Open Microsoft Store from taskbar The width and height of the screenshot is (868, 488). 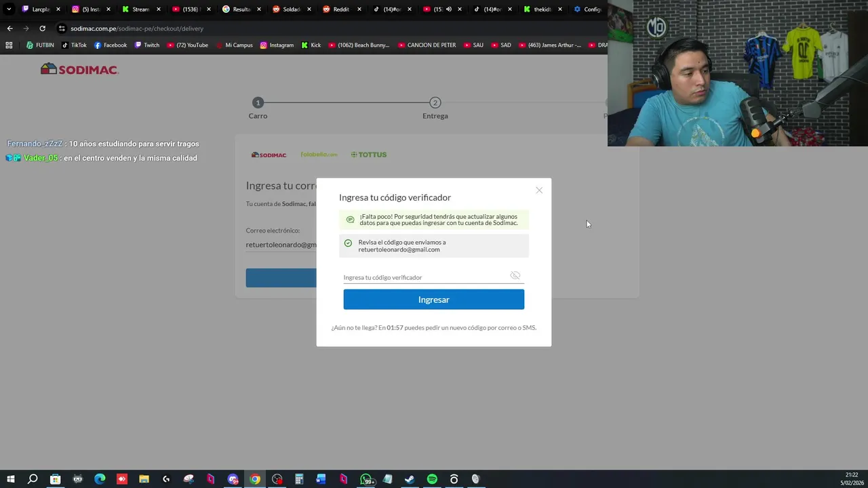click(x=55, y=479)
